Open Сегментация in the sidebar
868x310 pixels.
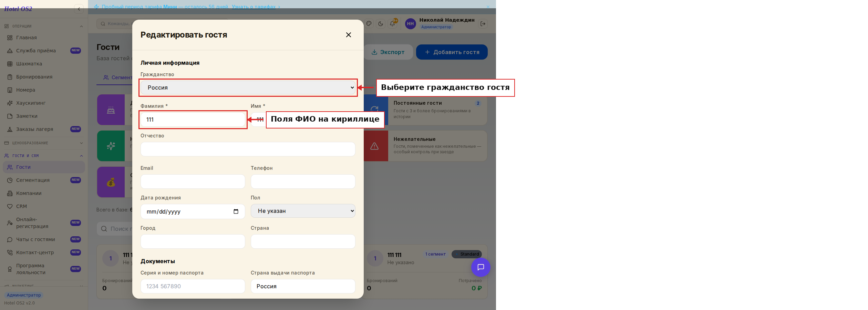point(44,180)
